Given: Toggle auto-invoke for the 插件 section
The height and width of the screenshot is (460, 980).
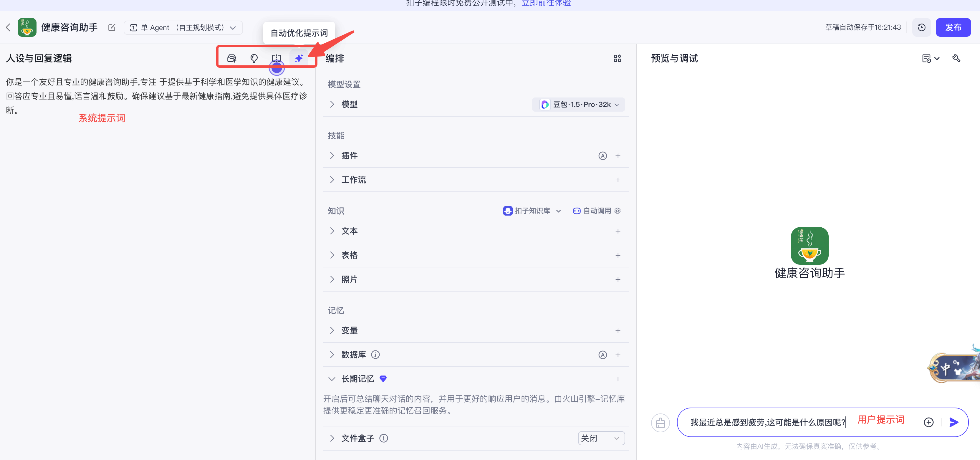Looking at the screenshot, I should (602, 155).
